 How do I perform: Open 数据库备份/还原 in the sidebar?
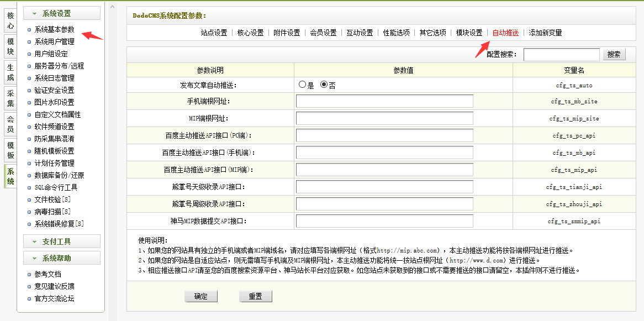click(60, 175)
